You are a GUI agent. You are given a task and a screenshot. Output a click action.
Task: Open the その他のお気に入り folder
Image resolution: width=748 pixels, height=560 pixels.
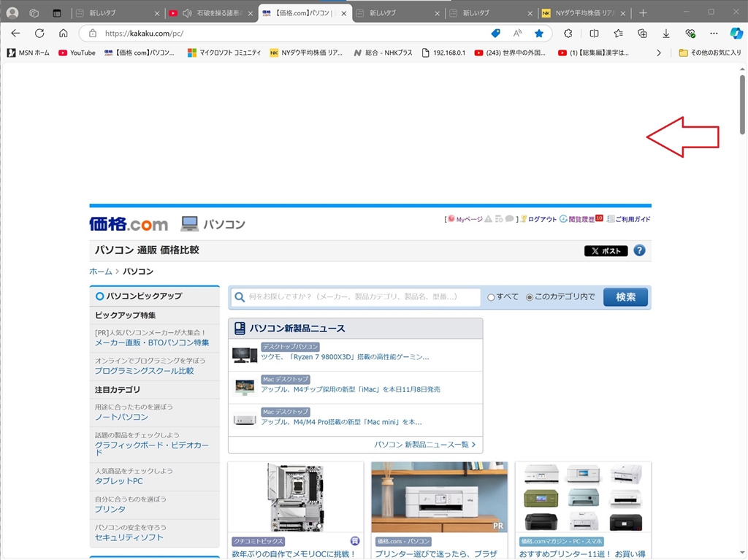click(710, 53)
